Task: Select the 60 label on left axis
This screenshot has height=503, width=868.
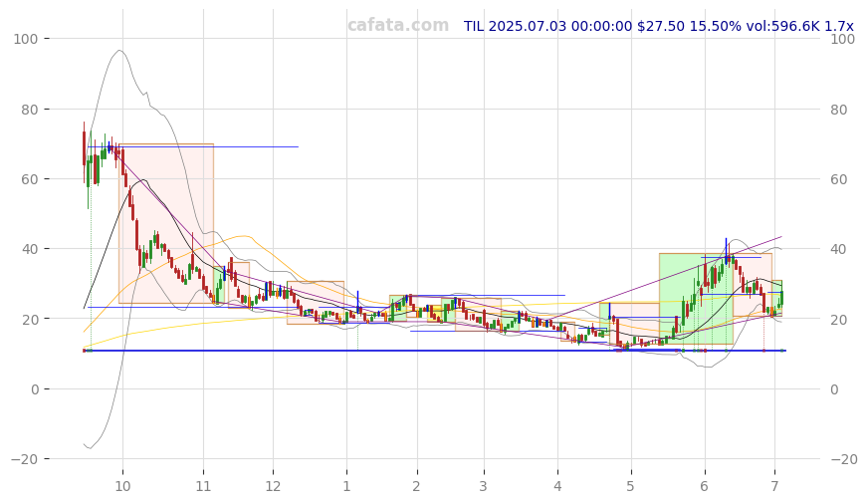Action: pyautogui.click(x=30, y=179)
